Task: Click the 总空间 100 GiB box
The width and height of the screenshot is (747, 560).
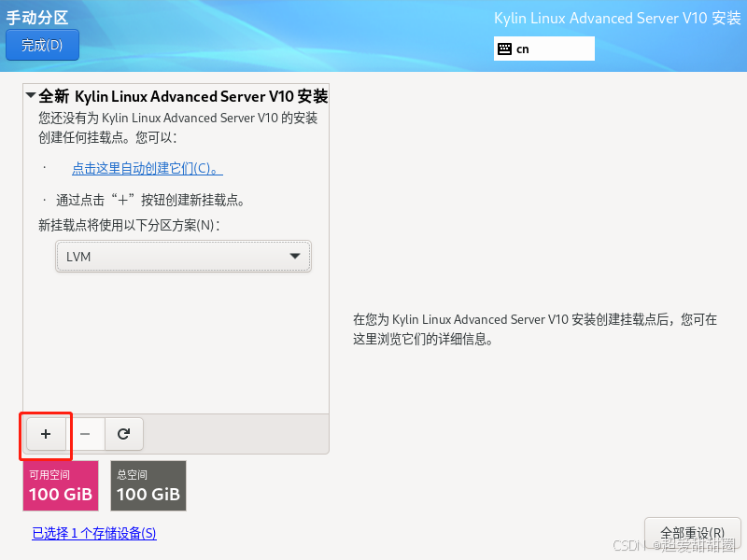Action: point(148,485)
